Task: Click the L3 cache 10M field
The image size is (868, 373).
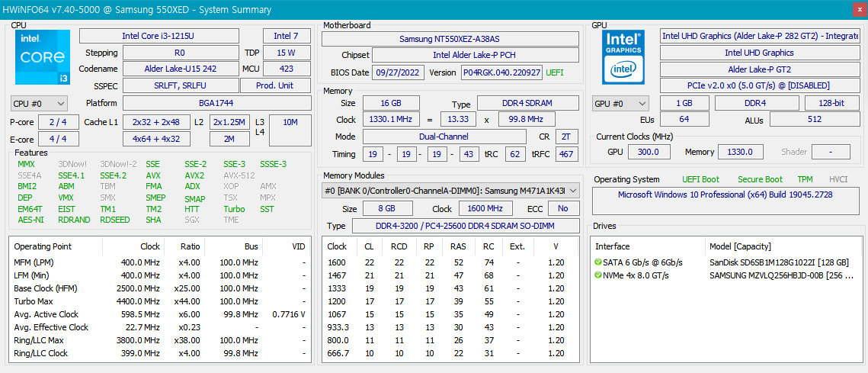Action: pyautogui.click(x=290, y=130)
